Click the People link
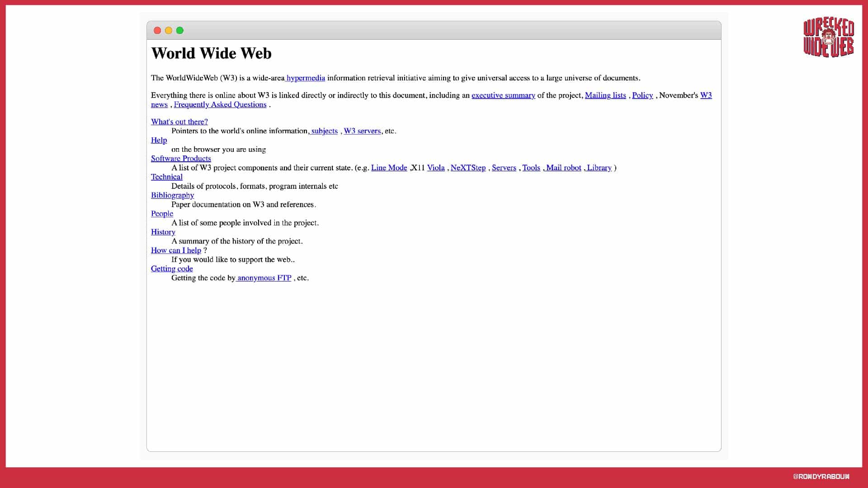This screenshot has height=488, width=868. tap(162, 213)
